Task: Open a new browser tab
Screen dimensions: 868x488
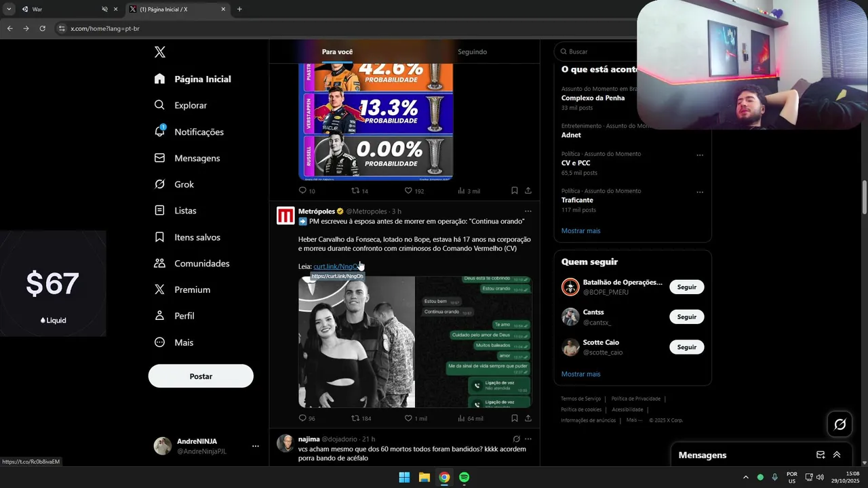Action: coord(239,9)
